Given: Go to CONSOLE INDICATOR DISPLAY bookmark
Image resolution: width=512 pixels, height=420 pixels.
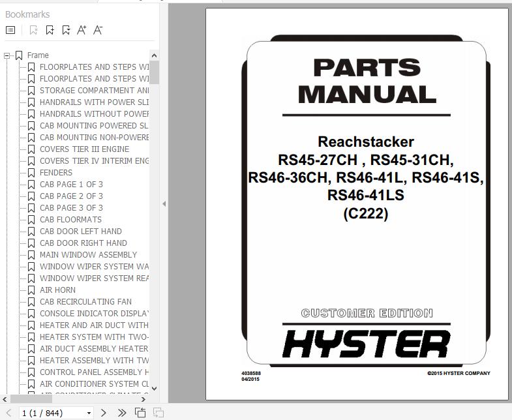Looking at the screenshot, I should click(94, 314).
